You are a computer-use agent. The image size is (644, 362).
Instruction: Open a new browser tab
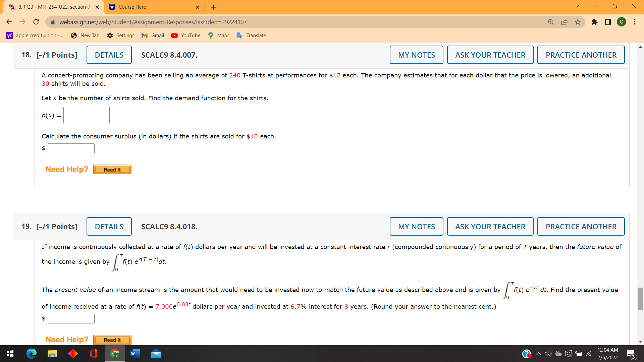coord(213,7)
